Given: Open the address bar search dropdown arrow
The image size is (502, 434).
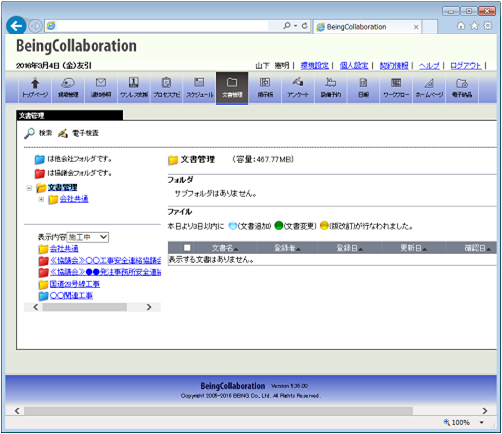Looking at the screenshot, I should [x=296, y=26].
